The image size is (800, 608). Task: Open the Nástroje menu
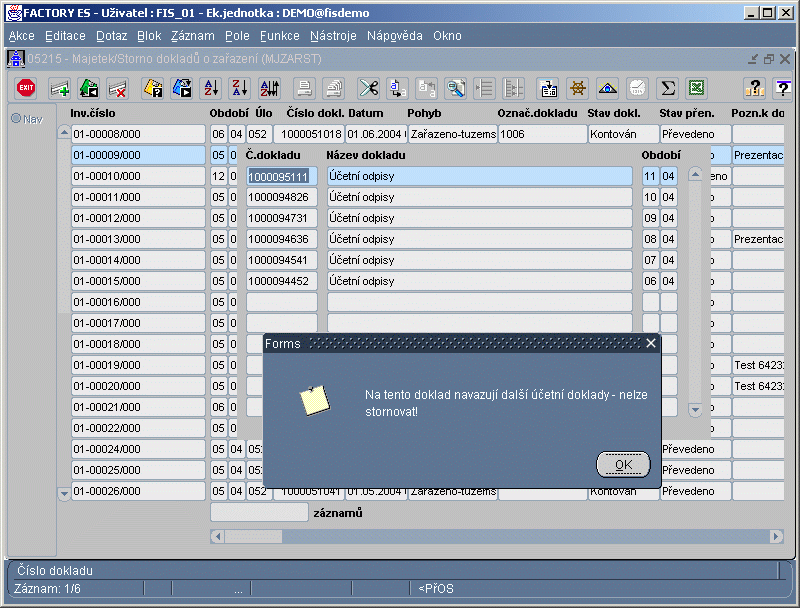333,36
